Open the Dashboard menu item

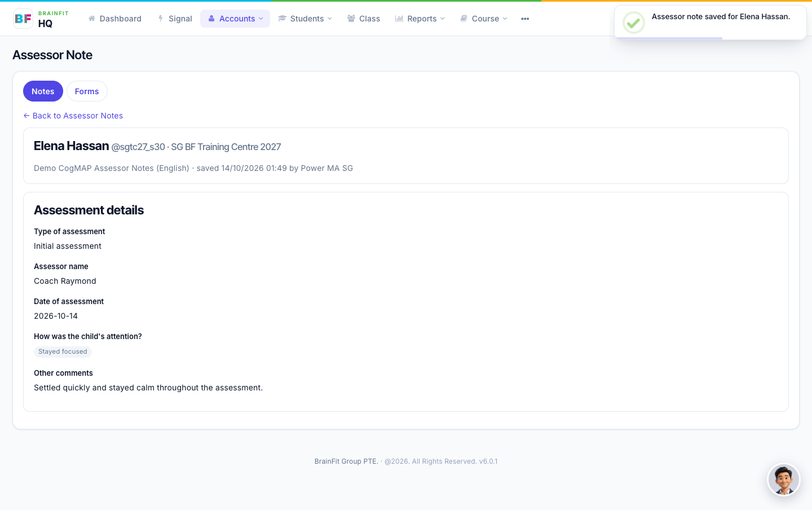(x=115, y=19)
